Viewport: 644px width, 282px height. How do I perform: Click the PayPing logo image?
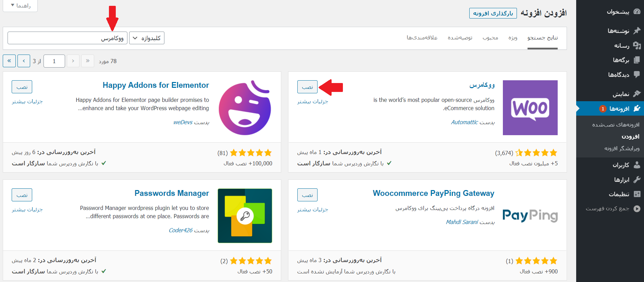530,215
